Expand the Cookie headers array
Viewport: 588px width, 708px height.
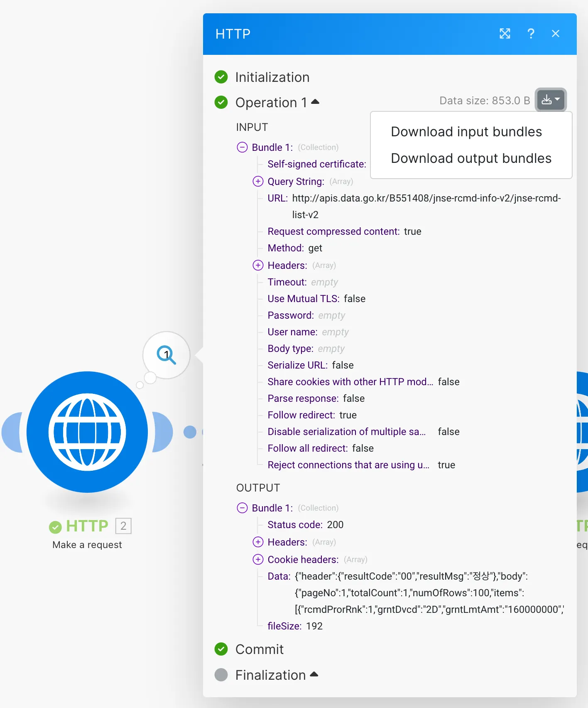[258, 559]
